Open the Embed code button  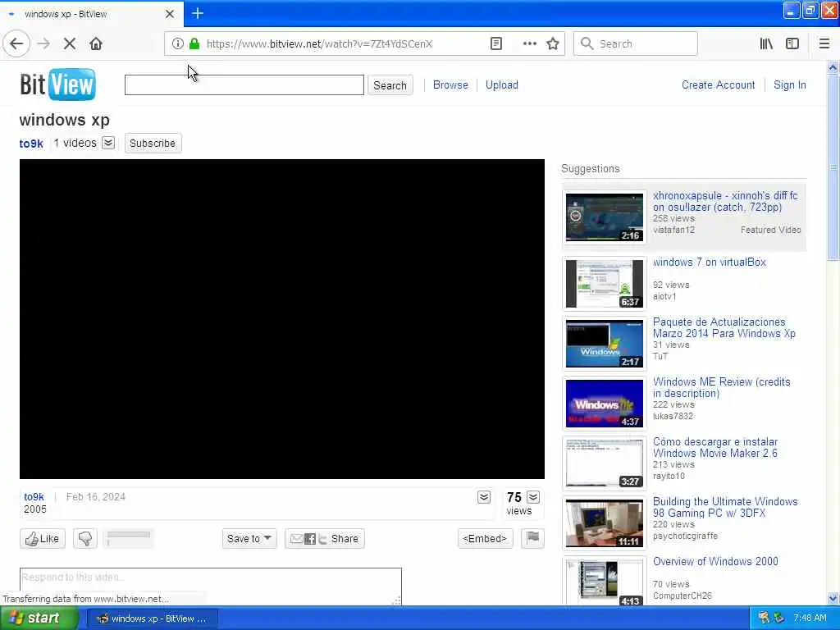486,538
